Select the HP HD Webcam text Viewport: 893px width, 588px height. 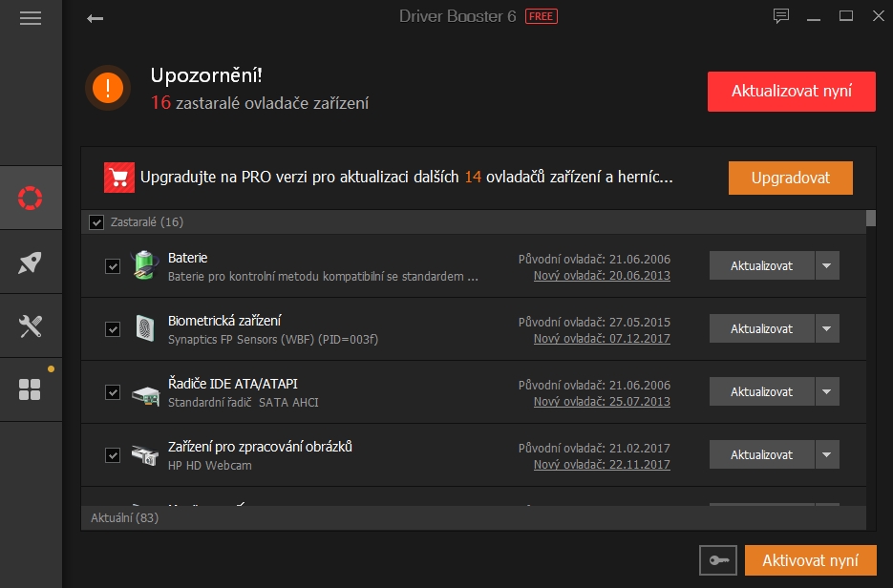[x=209, y=466]
